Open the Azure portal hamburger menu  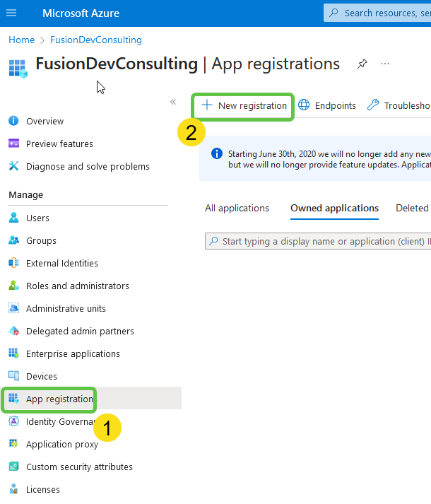(12, 13)
